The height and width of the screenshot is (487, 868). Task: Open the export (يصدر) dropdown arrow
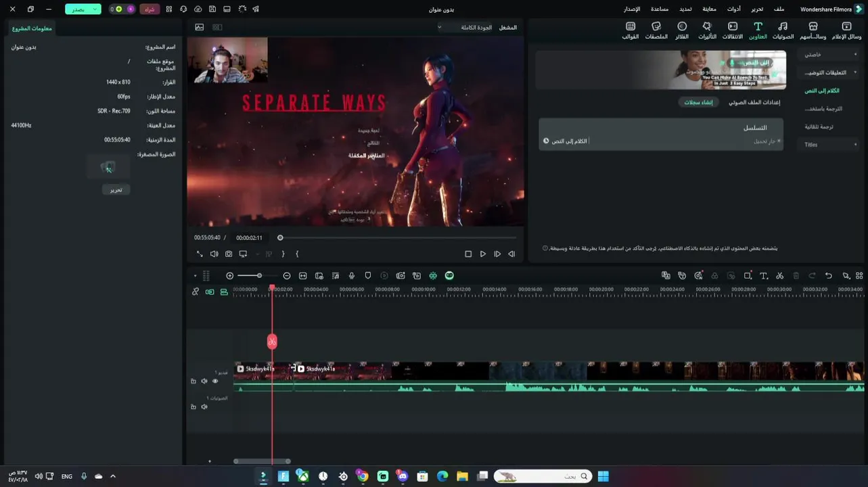[95, 9]
